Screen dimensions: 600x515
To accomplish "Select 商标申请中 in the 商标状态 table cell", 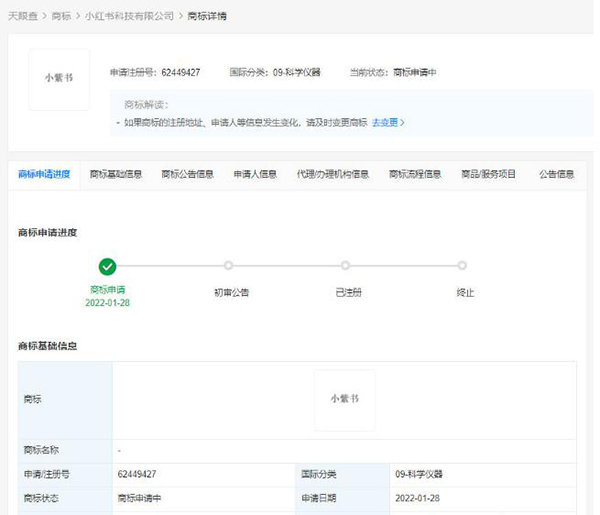I will pos(139,498).
